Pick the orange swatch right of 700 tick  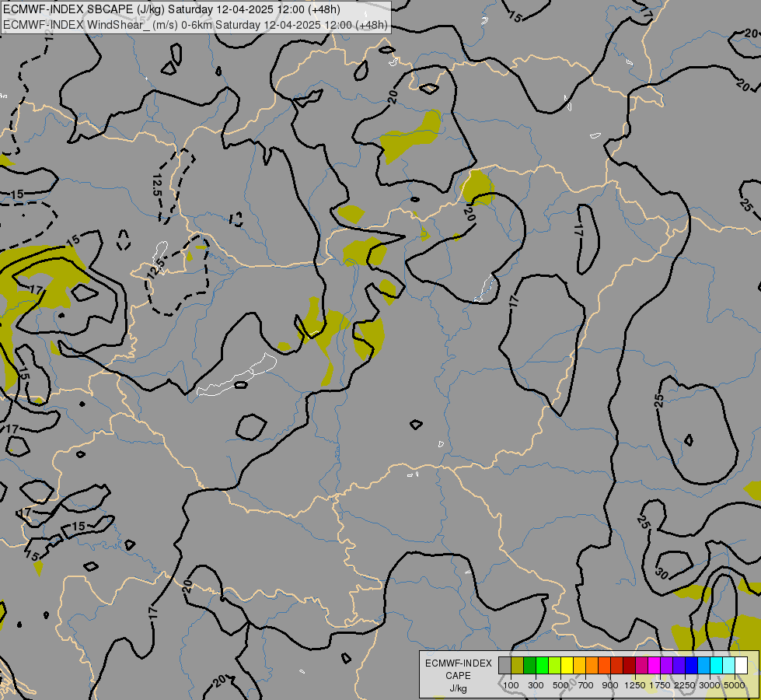click(592, 666)
